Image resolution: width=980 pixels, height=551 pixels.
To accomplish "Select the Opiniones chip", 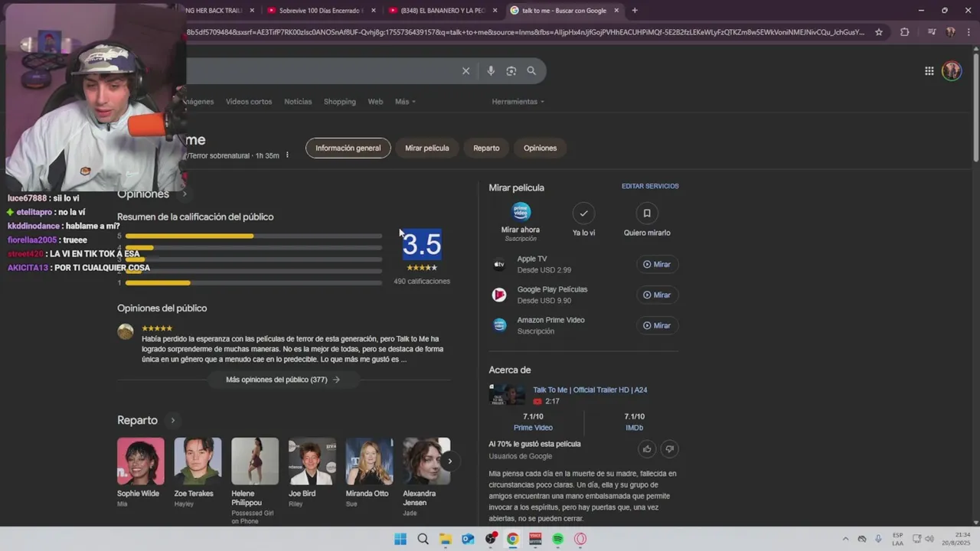I will [x=541, y=148].
